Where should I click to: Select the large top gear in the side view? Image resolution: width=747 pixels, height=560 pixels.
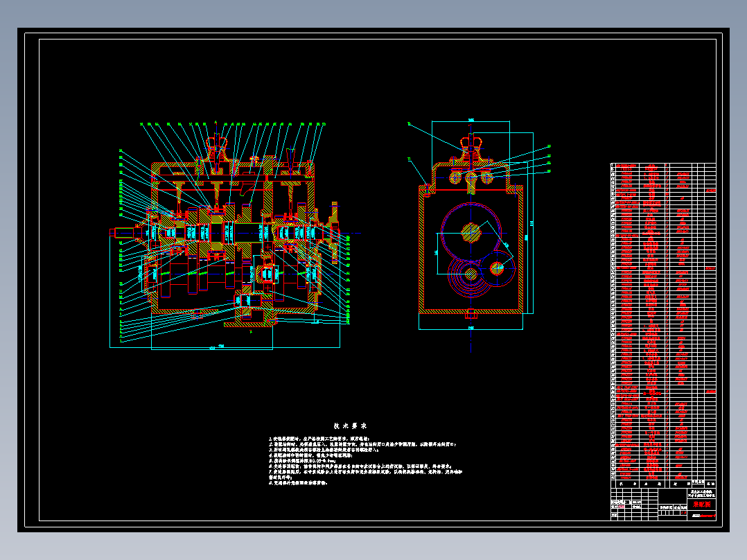(471, 233)
